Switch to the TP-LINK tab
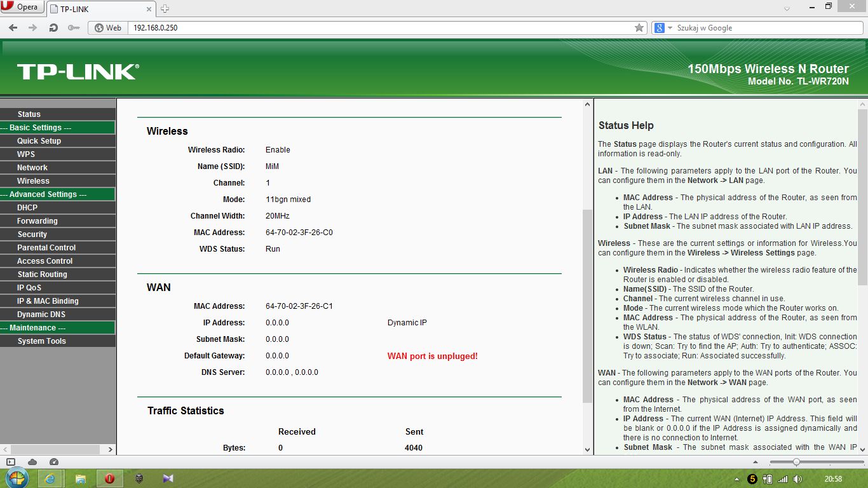Screen dimensions: 868x488 (x=101, y=10)
